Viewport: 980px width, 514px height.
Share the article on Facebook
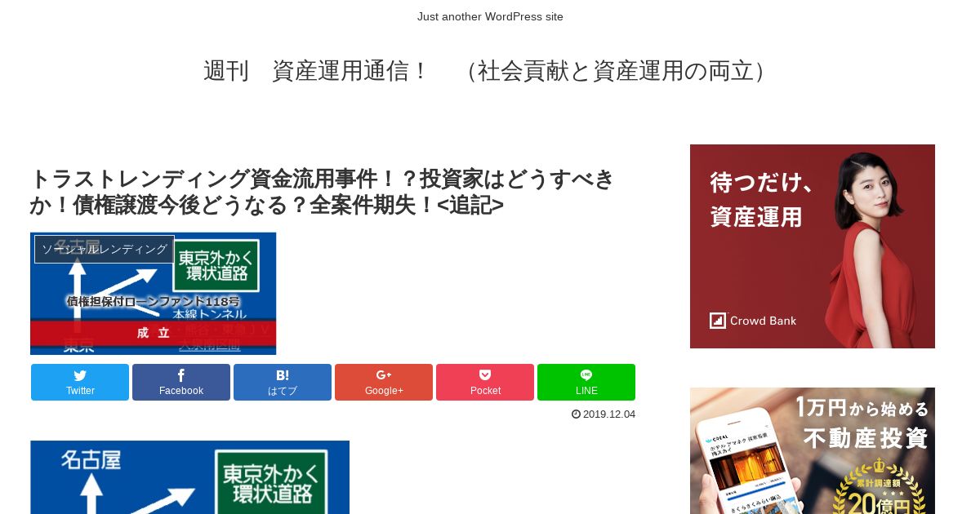(x=181, y=382)
